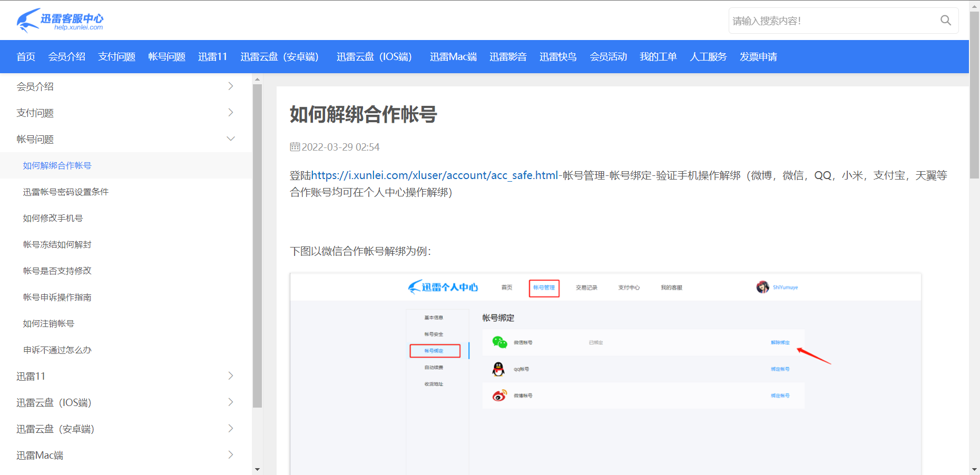This screenshot has height=475, width=980.
Task: Expand the 会员介绍 sidebar chevron
Action: 230,86
